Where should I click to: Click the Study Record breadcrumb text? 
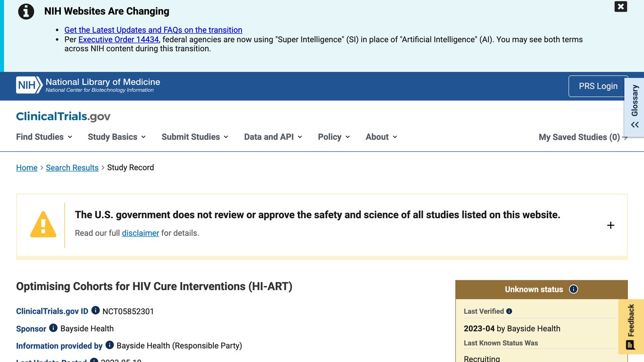[x=131, y=167]
